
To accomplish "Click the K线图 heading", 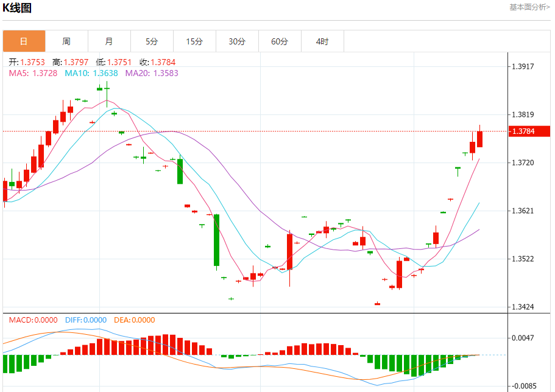I will tap(17, 8).
